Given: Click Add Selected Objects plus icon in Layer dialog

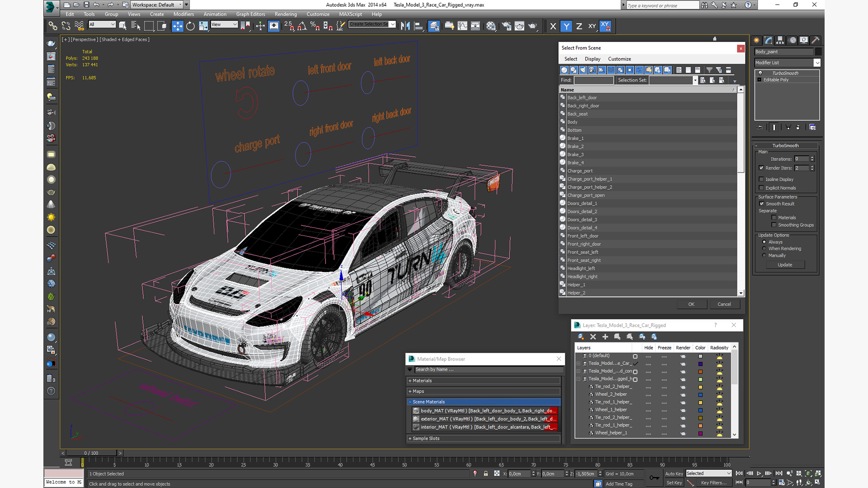Looking at the screenshot, I should (605, 337).
